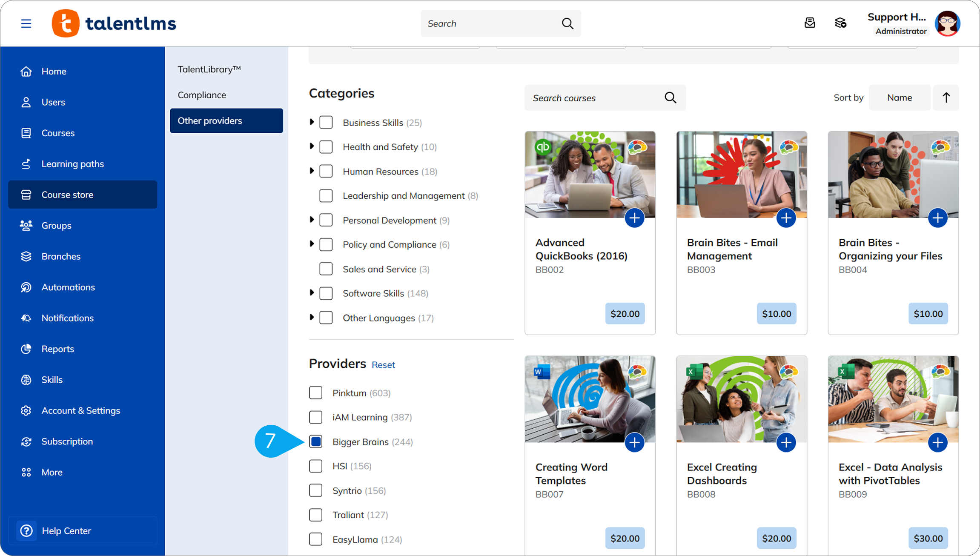The image size is (980, 556).
Task: Open the hamburger menu icon
Action: tap(26, 23)
